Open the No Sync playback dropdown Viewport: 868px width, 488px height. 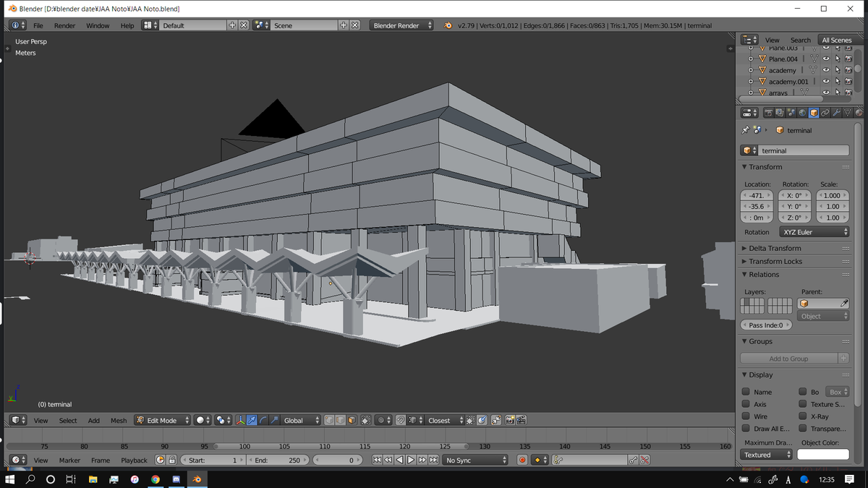tap(475, 460)
